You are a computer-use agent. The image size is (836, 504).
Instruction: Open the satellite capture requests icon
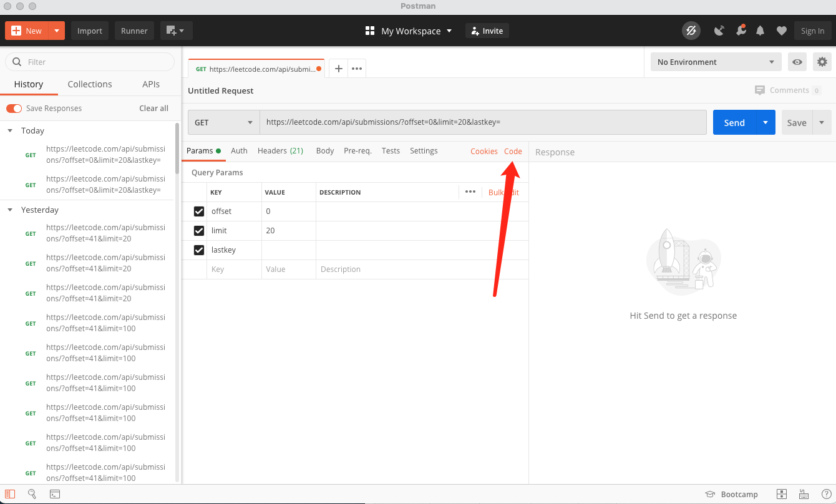pyautogui.click(x=719, y=31)
